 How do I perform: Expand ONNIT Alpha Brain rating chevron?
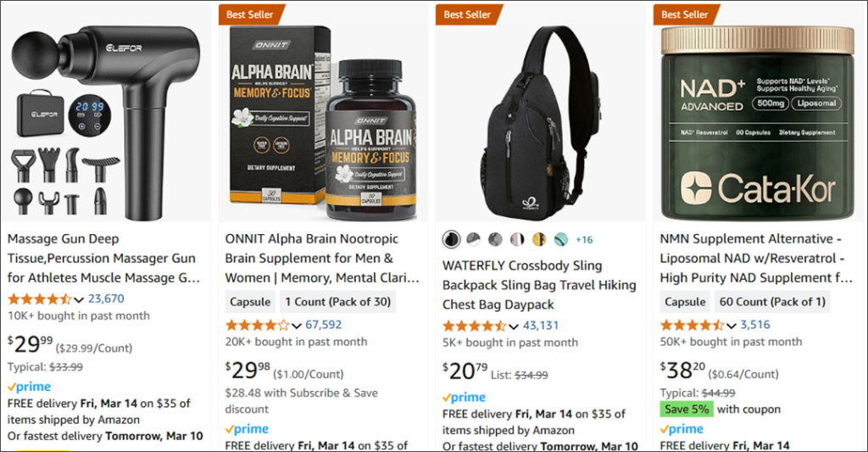(296, 326)
